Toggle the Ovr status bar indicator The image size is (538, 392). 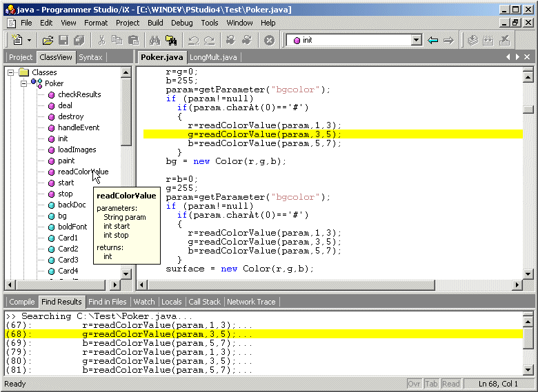click(414, 384)
